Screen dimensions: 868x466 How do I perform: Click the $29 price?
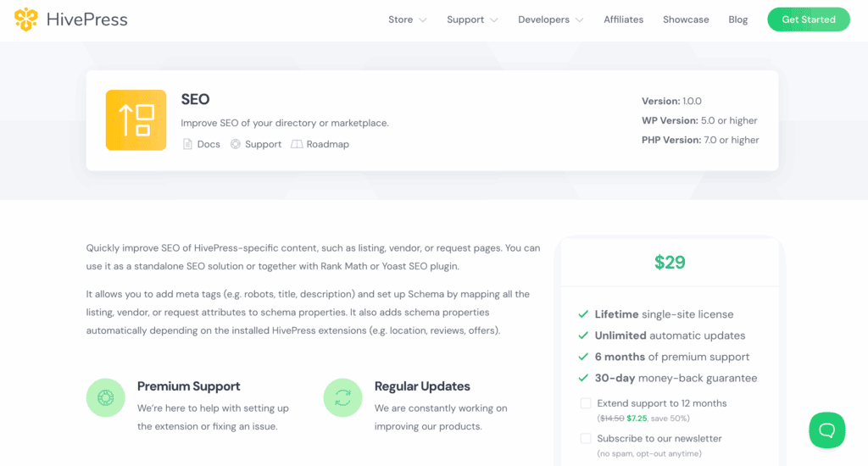[x=670, y=263]
